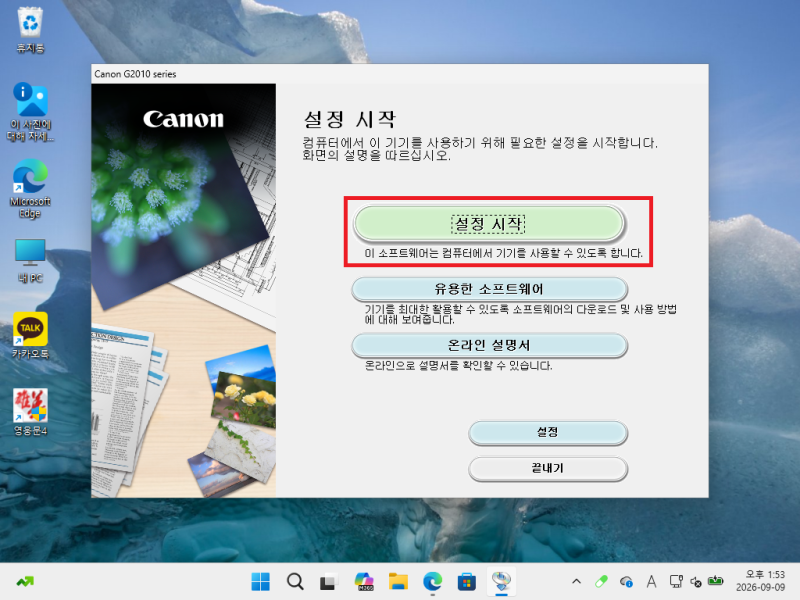This screenshot has height=600, width=800.
Task: Open taskbar search magnifier
Action: (295, 581)
